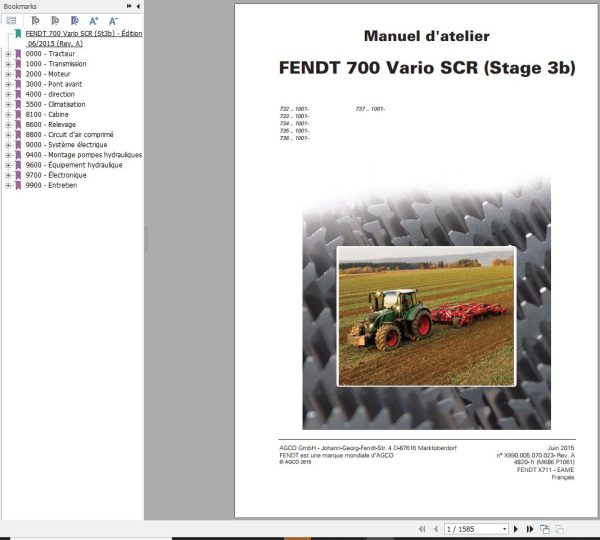The width and height of the screenshot is (600, 540).
Task: Click the 'FENDT X711 - EAME' text
Action: pos(545,470)
